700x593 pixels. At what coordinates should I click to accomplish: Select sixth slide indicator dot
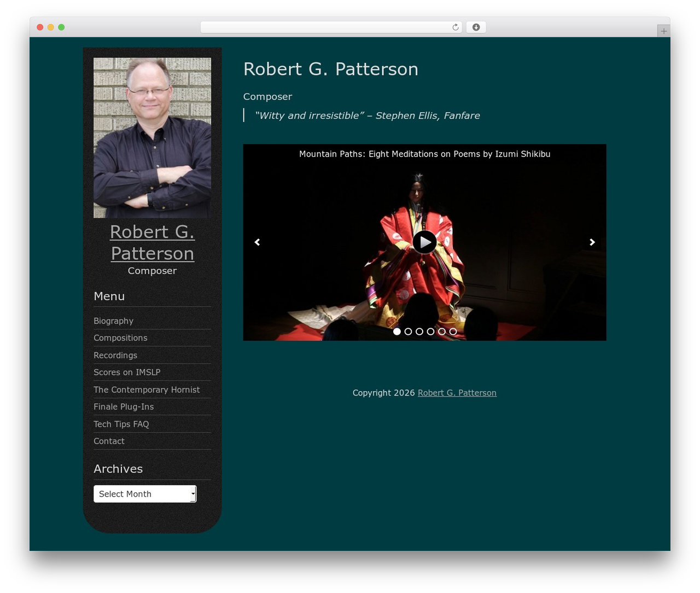click(x=453, y=332)
